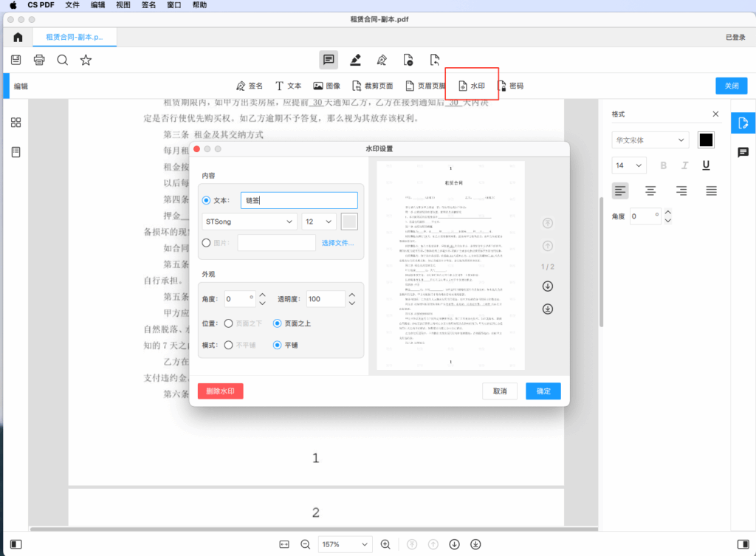This screenshot has width=756, height=556.
Task: Open the watermark font size 12 dropdown
Action: 319,222
